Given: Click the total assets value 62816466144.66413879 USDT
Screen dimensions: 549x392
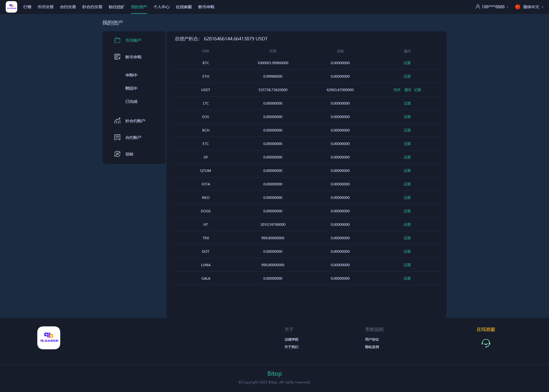Looking at the screenshot, I should click(x=236, y=39).
